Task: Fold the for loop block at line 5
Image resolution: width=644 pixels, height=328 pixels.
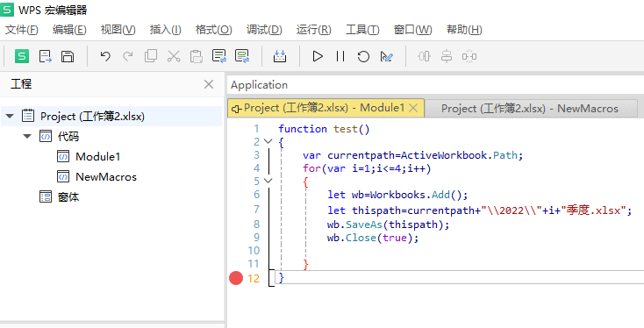Action: point(268,181)
